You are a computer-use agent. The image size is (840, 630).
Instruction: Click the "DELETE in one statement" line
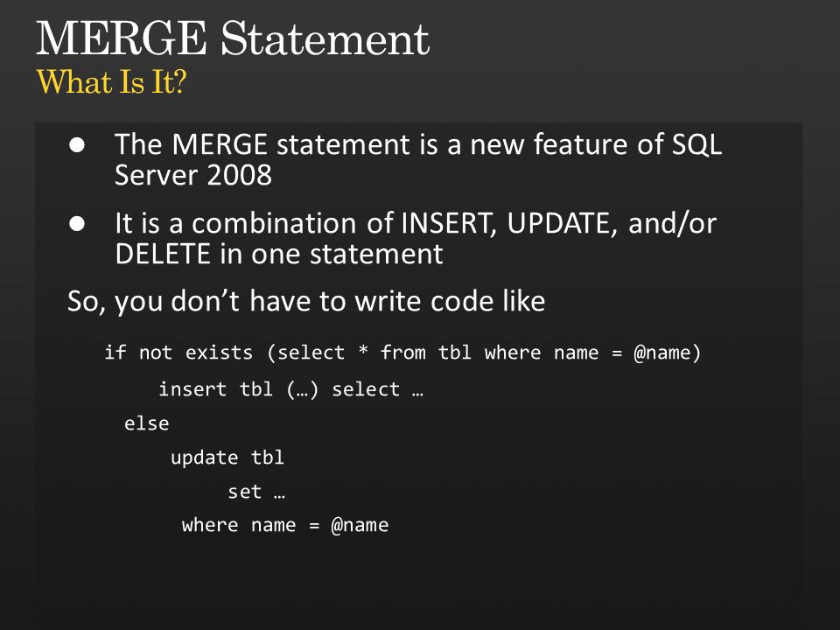click(x=279, y=254)
